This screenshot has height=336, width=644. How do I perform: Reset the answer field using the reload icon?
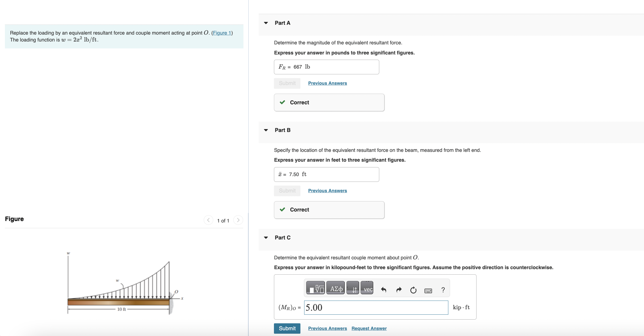tap(413, 290)
